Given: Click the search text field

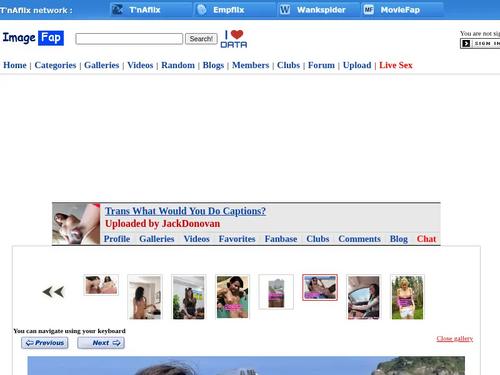Looking at the screenshot, I should [x=129, y=39].
